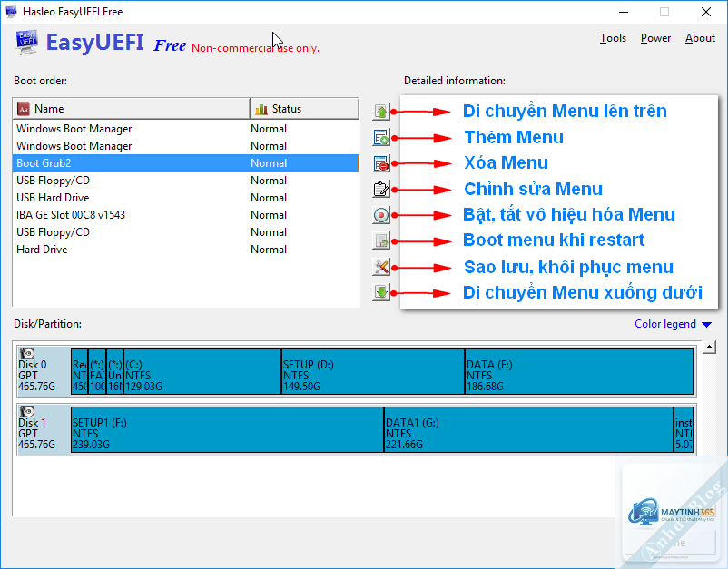
Task: Click the Disk 0 drive icon
Action: [27, 354]
